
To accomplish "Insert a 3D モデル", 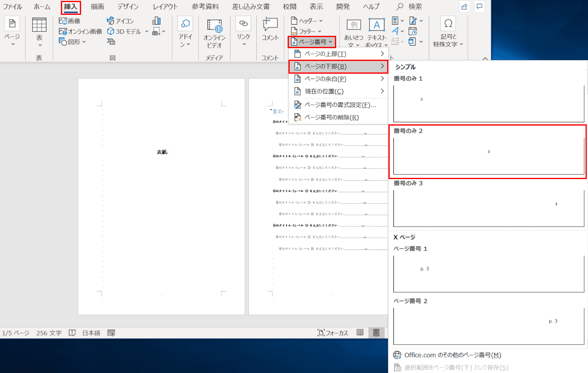I will point(124,31).
